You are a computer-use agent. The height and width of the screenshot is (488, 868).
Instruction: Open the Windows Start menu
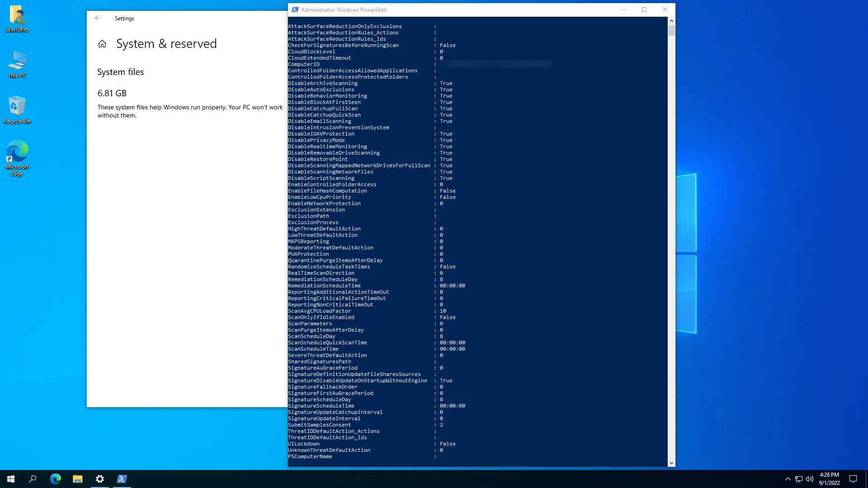tap(11, 479)
